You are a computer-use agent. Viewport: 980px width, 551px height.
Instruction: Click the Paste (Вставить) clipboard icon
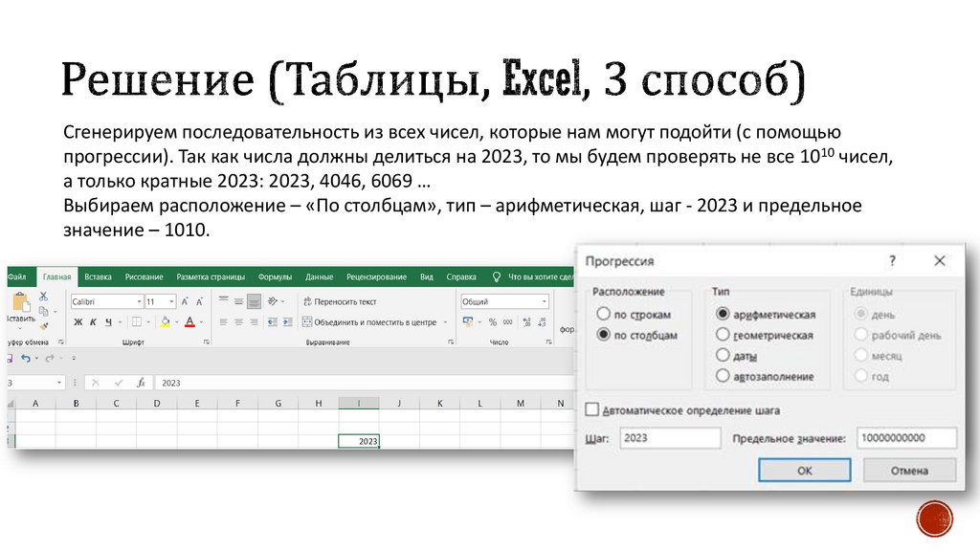click(21, 302)
